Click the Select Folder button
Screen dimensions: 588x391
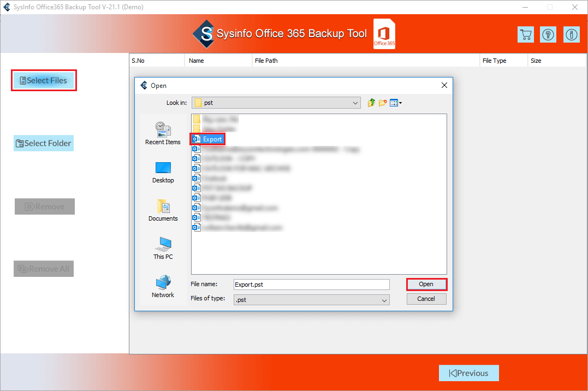pos(44,143)
